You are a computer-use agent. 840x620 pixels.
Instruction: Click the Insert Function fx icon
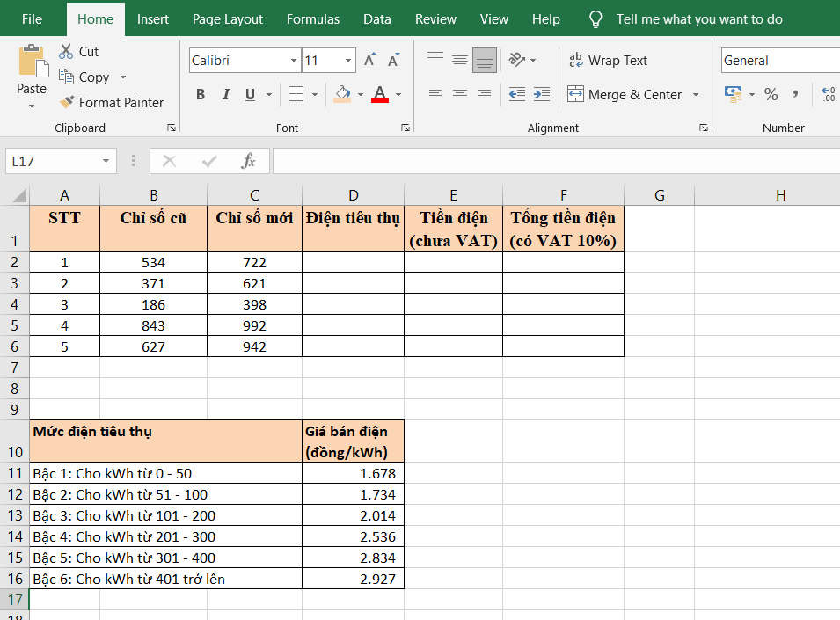pos(249,161)
